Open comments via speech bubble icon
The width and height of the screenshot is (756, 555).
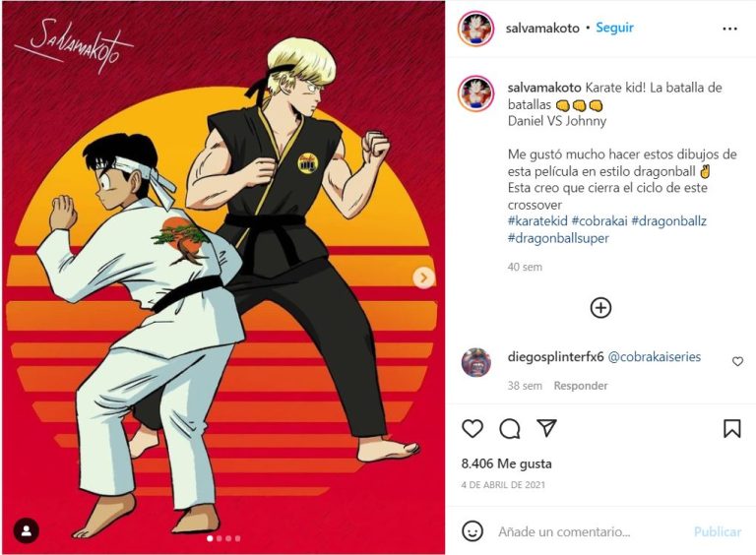click(x=510, y=428)
